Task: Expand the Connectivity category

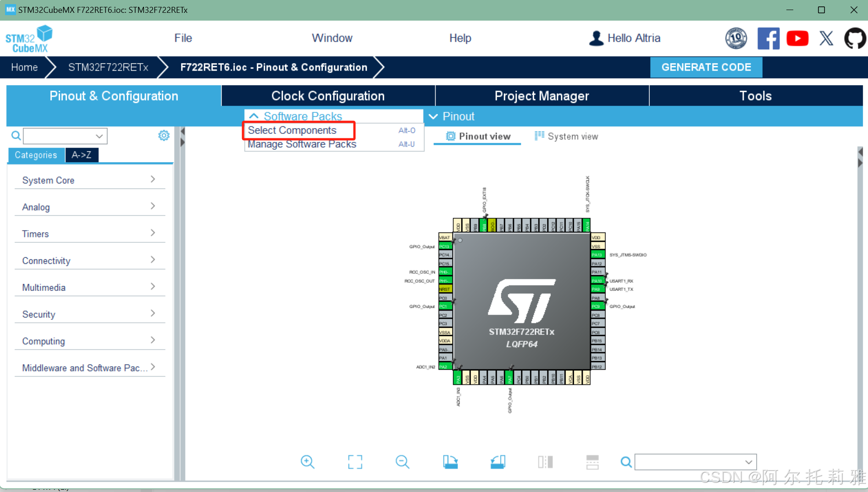Action: (90, 261)
